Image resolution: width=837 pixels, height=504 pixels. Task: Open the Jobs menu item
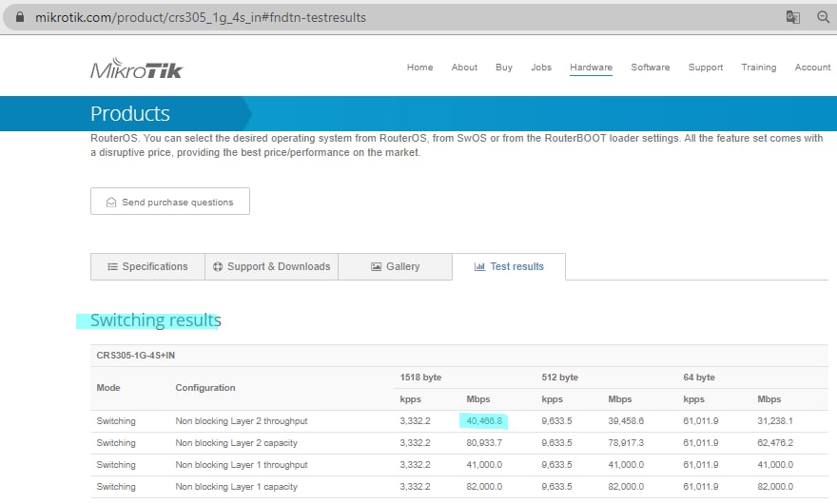tap(541, 68)
